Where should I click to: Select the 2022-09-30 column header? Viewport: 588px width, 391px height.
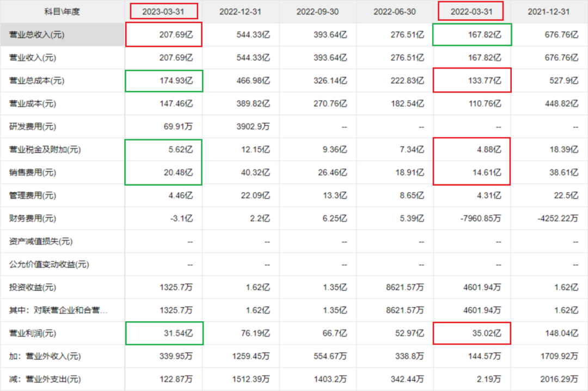(x=317, y=11)
